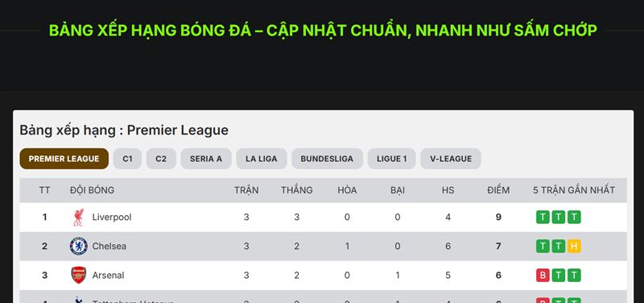Switch to the C1 league tab

[128, 159]
